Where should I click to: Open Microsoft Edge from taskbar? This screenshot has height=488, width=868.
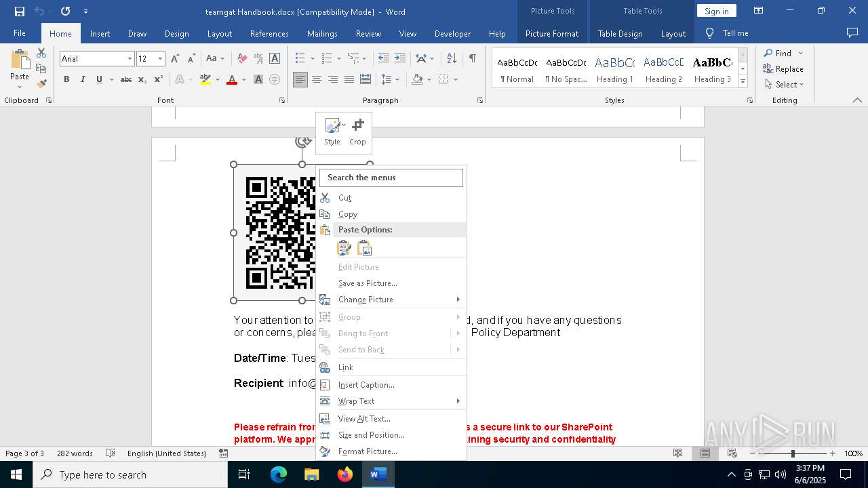pos(279,474)
